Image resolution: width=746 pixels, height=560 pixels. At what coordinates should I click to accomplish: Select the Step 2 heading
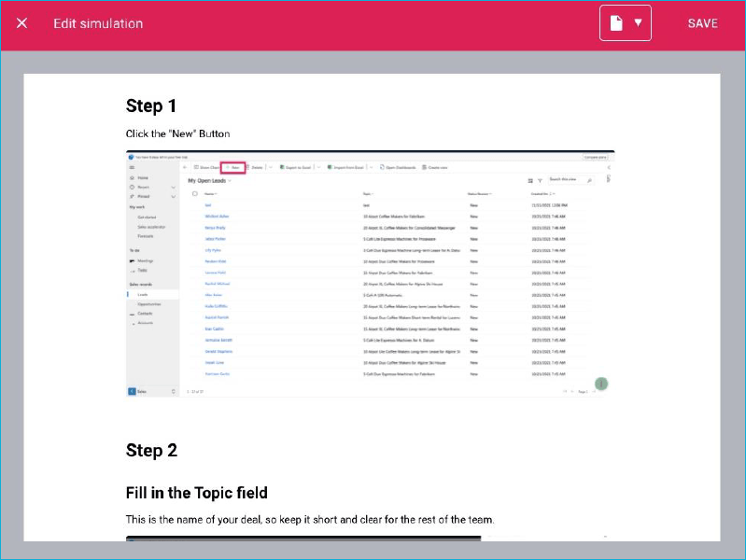point(151,450)
